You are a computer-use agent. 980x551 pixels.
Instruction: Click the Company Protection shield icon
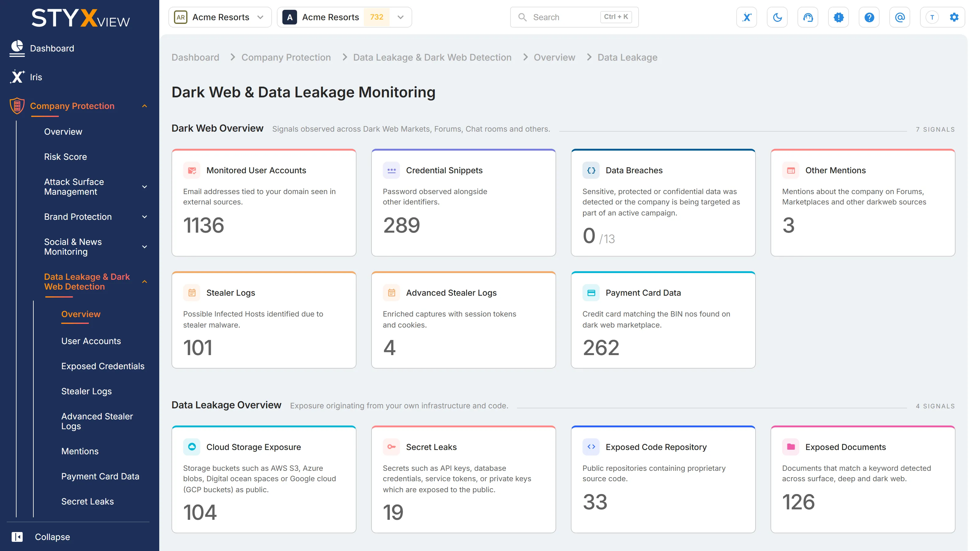(17, 106)
